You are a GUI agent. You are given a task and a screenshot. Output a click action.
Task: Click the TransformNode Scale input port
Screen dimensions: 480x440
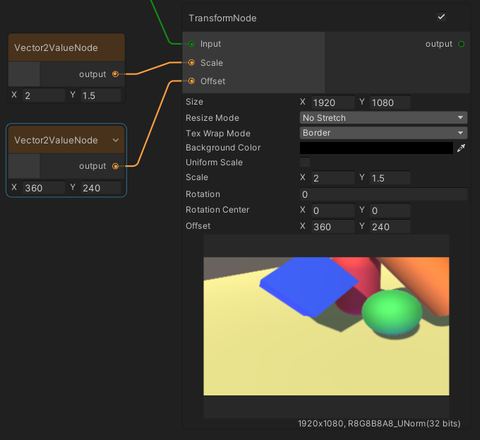click(191, 62)
